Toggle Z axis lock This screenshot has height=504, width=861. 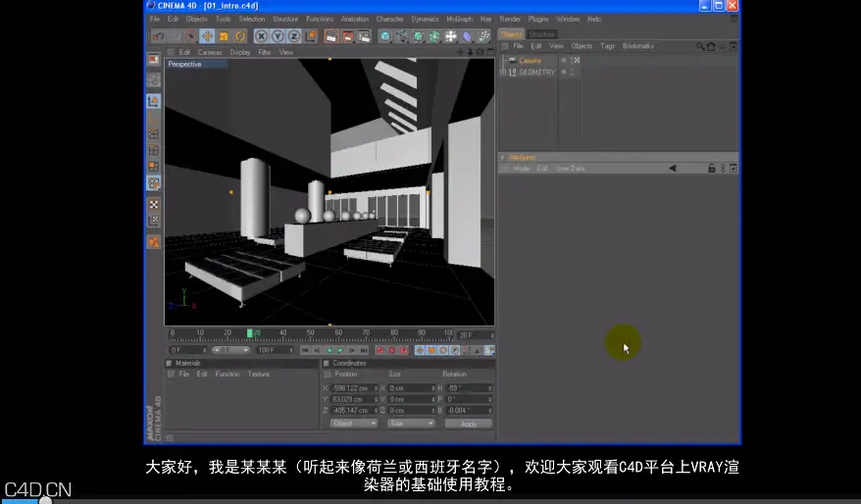click(x=294, y=37)
